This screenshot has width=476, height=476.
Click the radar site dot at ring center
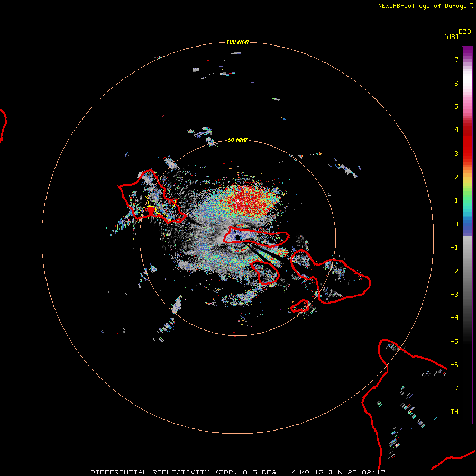coord(237,237)
